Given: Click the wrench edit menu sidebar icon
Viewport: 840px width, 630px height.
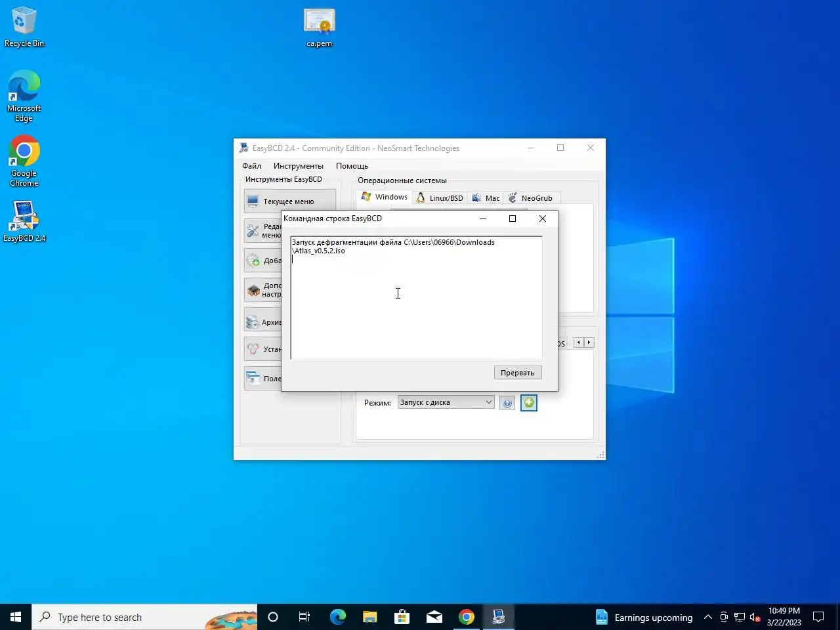Looking at the screenshot, I should (x=253, y=230).
